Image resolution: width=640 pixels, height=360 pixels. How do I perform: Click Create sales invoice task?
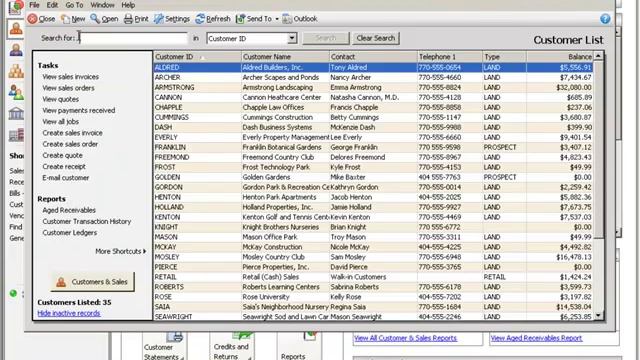[72, 133]
